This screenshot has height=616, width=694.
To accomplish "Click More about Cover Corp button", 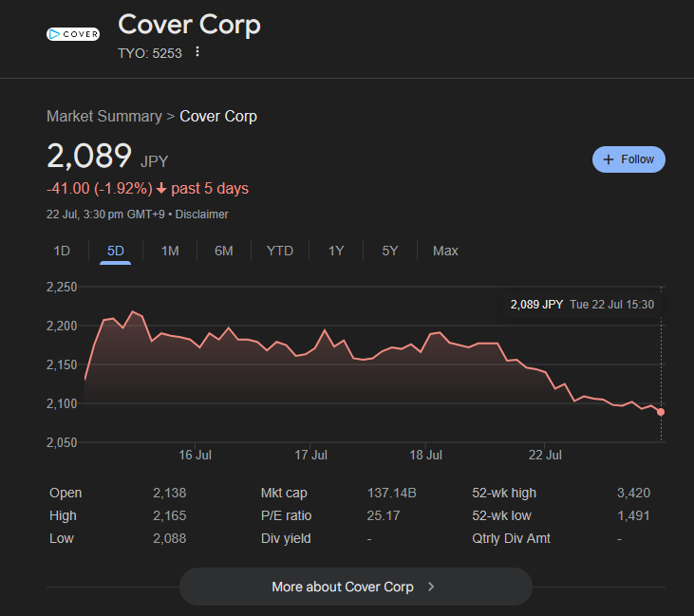I will point(356,587).
